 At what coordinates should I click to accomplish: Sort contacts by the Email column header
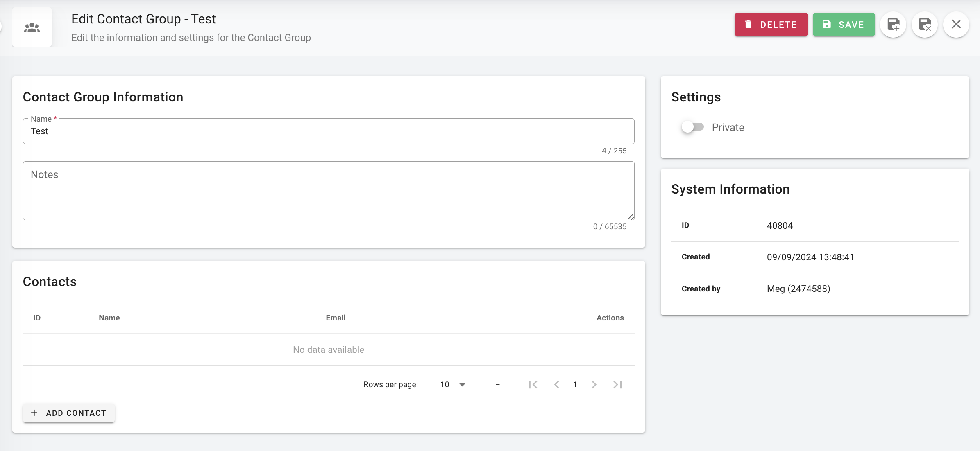(x=336, y=318)
